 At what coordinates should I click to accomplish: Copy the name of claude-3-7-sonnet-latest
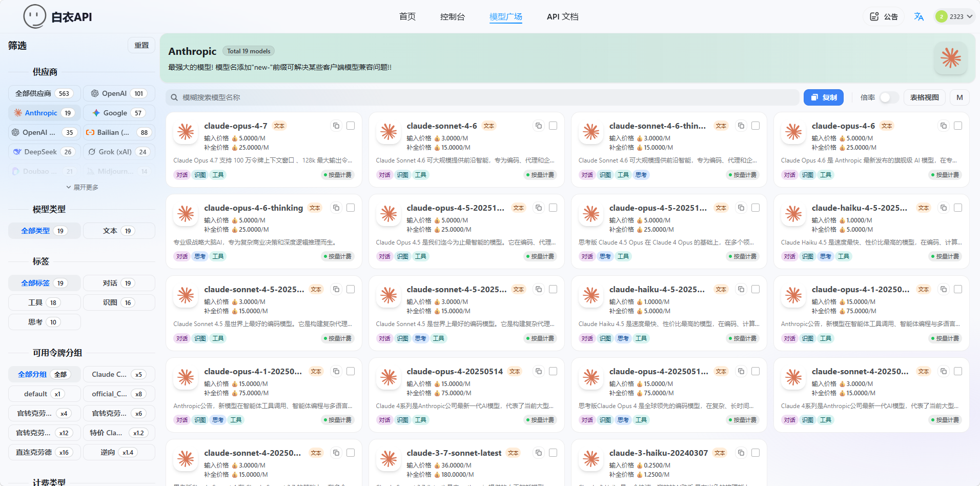(x=539, y=453)
